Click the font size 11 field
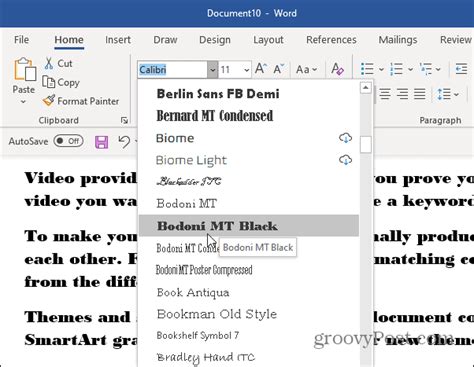This screenshot has height=367, width=474. tap(231, 70)
